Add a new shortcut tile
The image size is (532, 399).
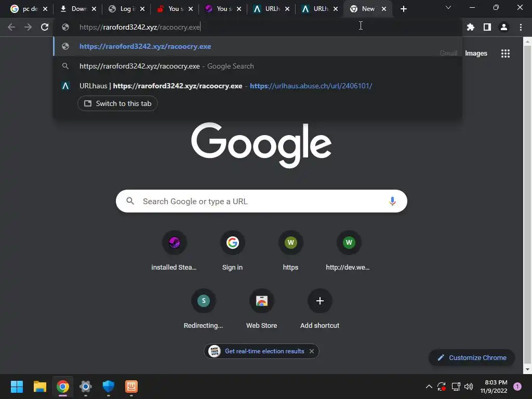(320, 309)
